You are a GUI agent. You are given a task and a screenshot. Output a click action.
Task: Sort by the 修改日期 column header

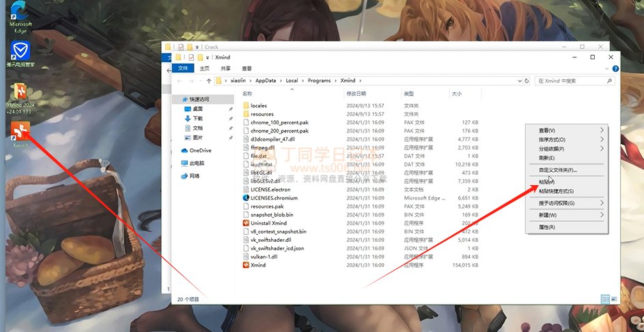[356, 94]
